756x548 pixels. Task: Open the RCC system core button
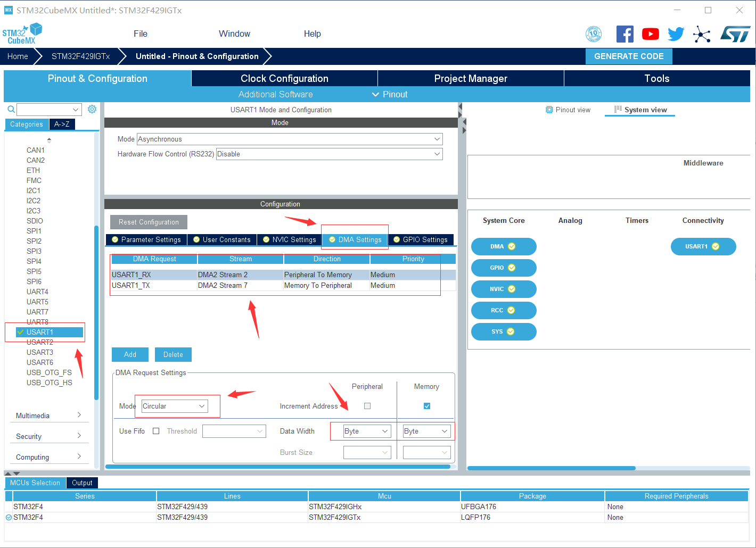(x=504, y=310)
